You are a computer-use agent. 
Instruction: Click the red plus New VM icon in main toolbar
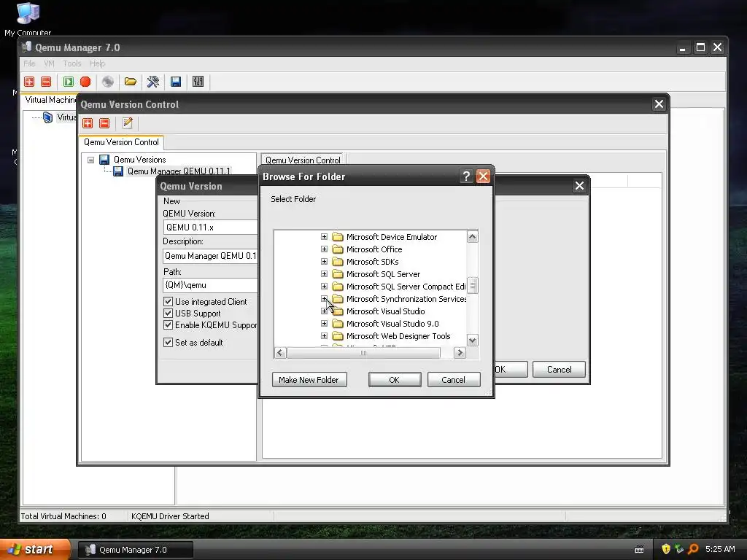pyautogui.click(x=29, y=82)
